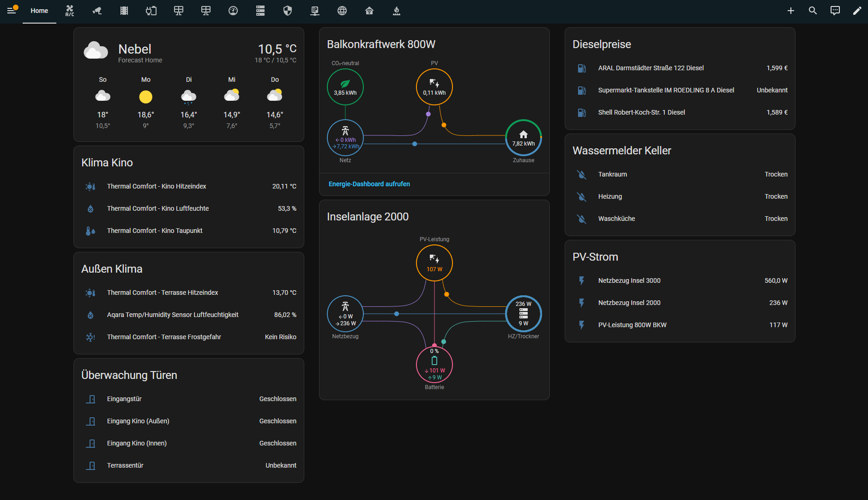Open the EV charging plug tab
868x500 pixels.
[x=151, y=11]
